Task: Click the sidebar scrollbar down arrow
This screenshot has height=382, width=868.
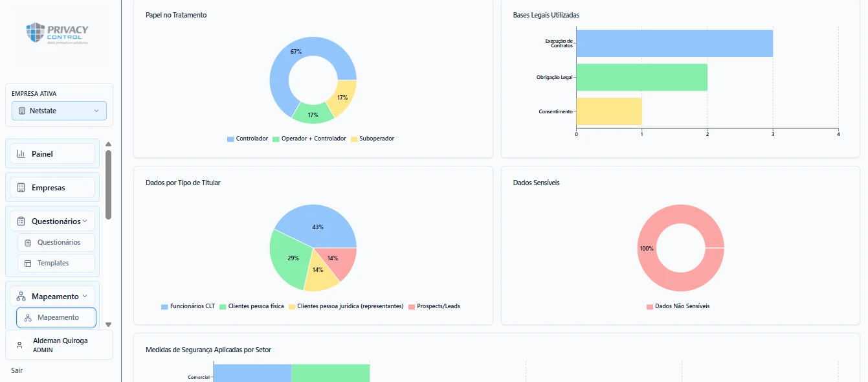Action: pos(108,324)
